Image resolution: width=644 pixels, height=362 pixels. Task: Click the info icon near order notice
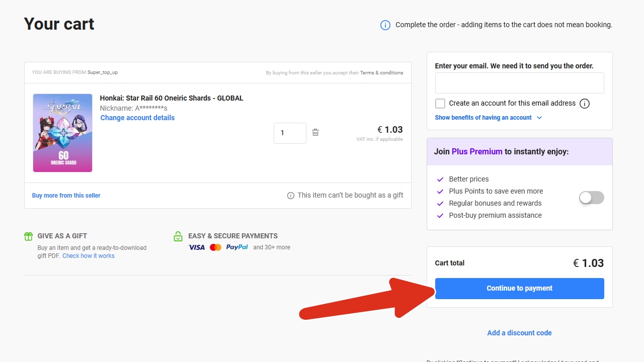pyautogui.click(x=385, y=25)
